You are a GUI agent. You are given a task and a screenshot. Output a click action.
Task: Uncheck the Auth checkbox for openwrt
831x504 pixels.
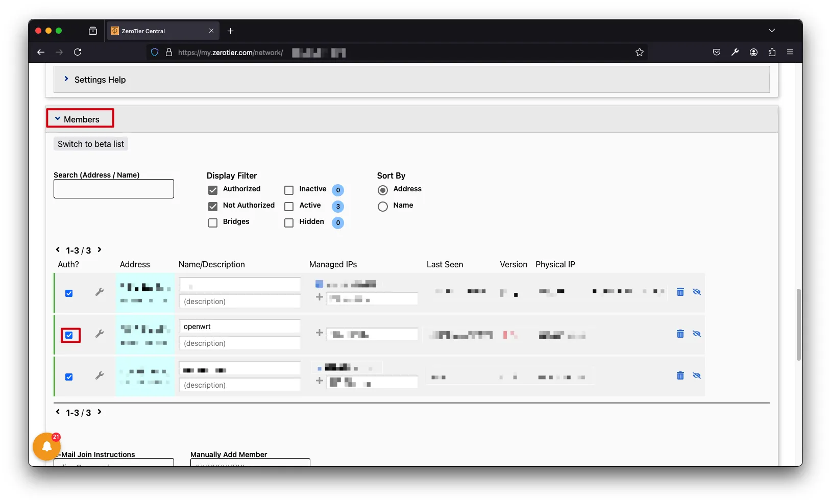(x=69, y=335)
